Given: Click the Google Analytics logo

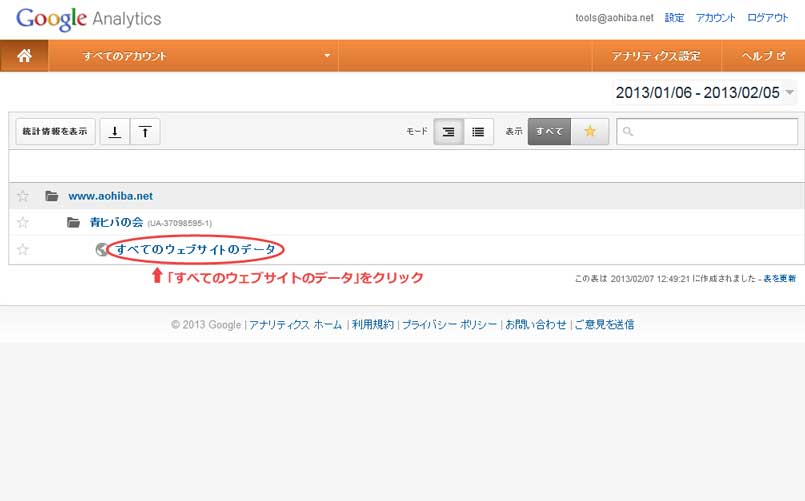Looking at the screenshot, I should pyautogui.click(x=88, y=20).
